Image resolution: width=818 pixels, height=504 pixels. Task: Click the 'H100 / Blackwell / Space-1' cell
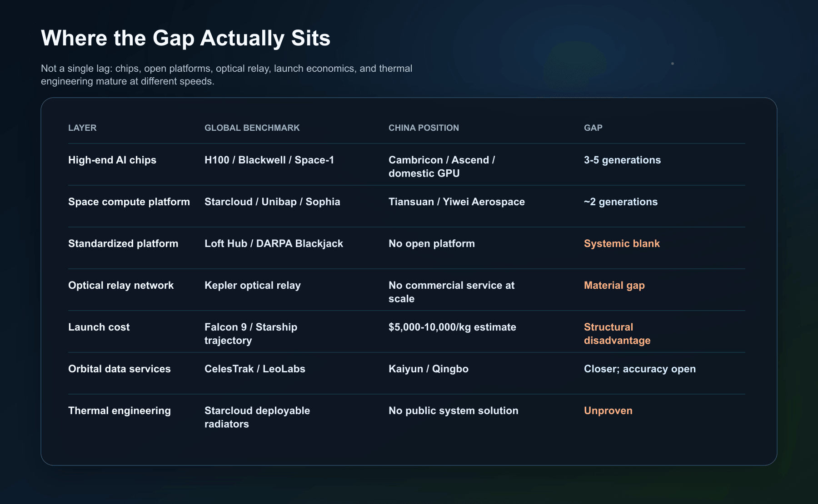click(269, 160)
